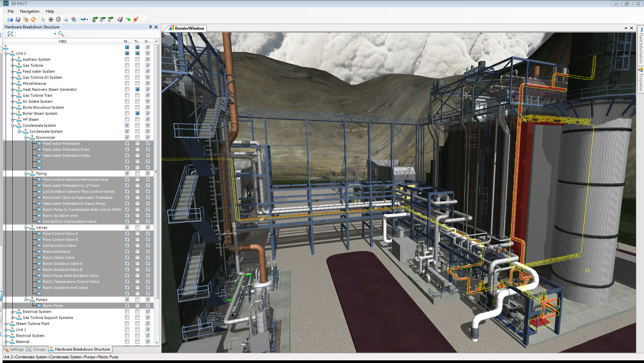This screenshot has width=644, height=363.
Task: Open the Navigation menu
Action: pos(29,11)
